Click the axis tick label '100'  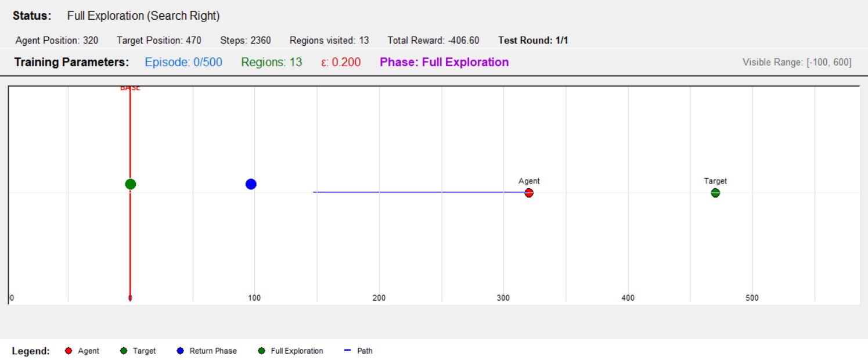[254, 298]
